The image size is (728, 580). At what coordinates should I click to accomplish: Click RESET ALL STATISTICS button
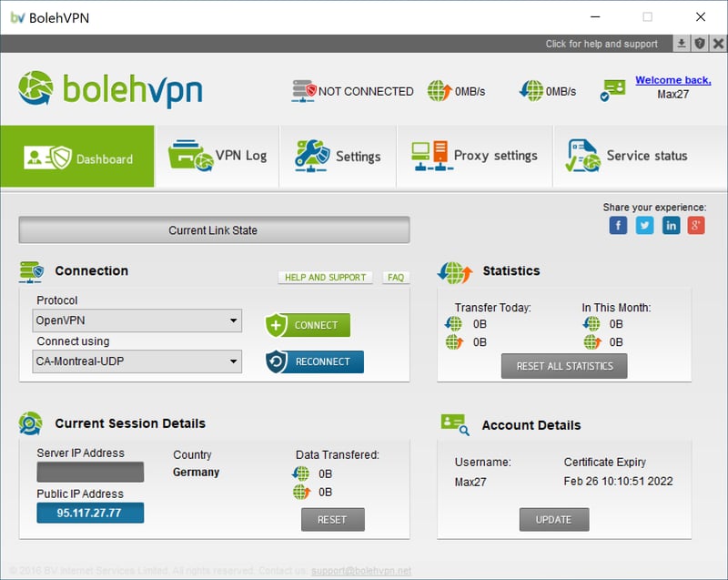point(564,366)
